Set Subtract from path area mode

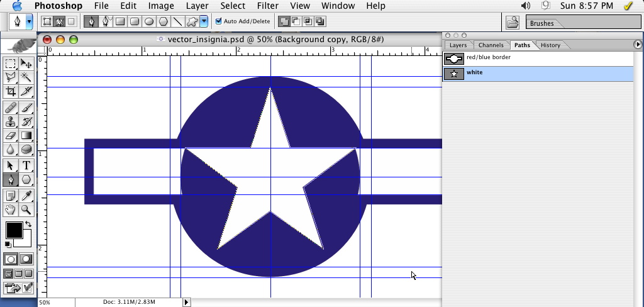(296, 21)
